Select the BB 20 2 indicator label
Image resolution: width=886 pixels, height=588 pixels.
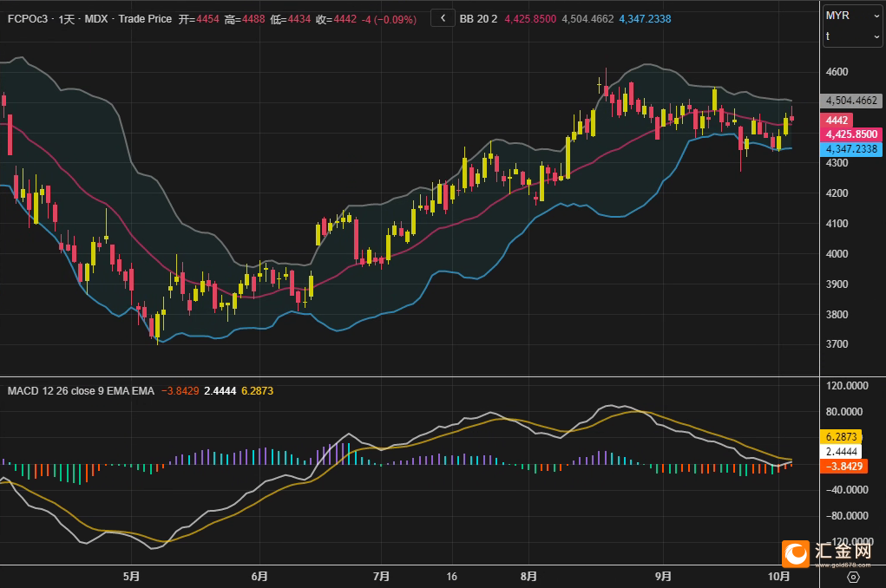pos(478,17)
